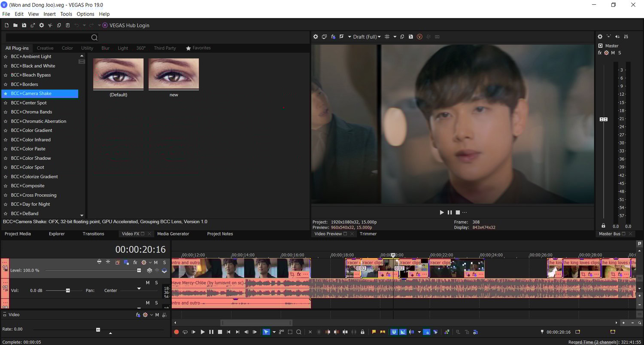Screen dimensions: 644x345
Task: Adjust track 17 Vol slider handle
Action: (x=68, y=290)
